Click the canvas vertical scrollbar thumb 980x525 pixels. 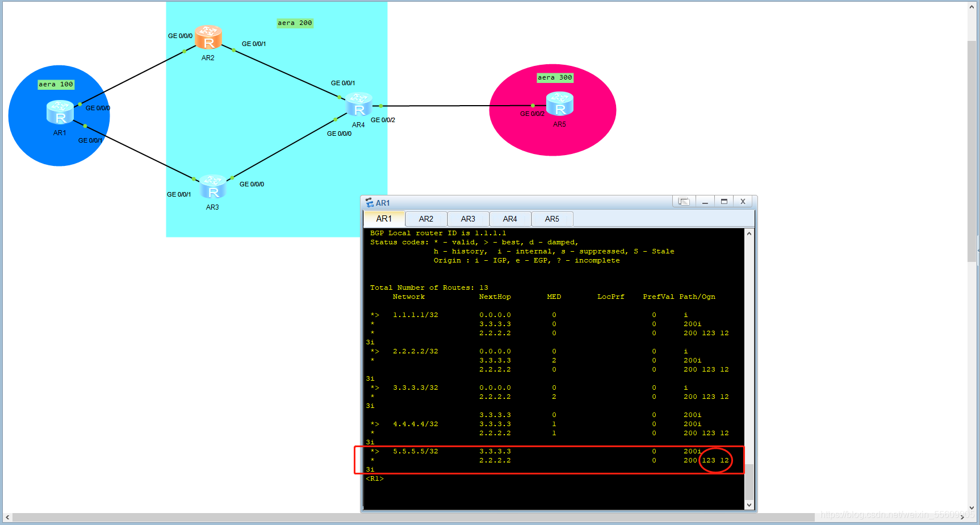[972, 151]
